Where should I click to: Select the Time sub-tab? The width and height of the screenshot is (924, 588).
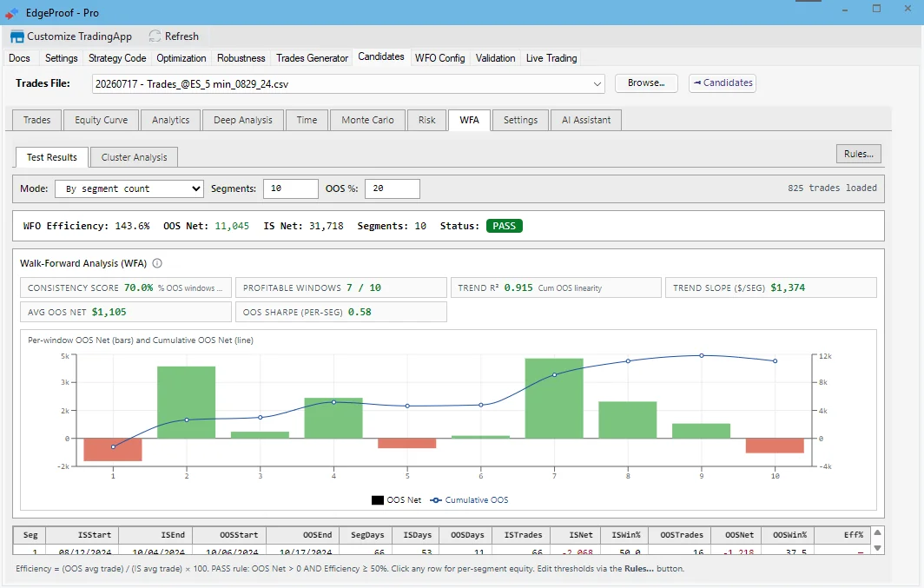(x=307, y=120)
